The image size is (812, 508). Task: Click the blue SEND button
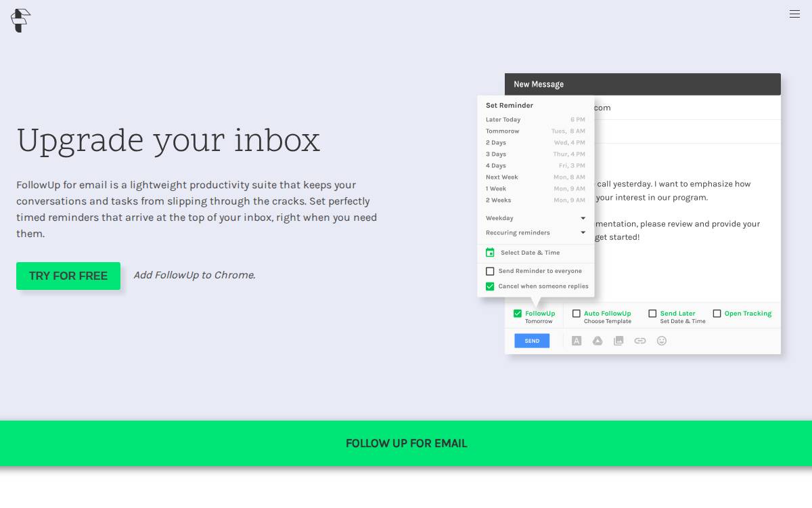click(x=532, y=341)
